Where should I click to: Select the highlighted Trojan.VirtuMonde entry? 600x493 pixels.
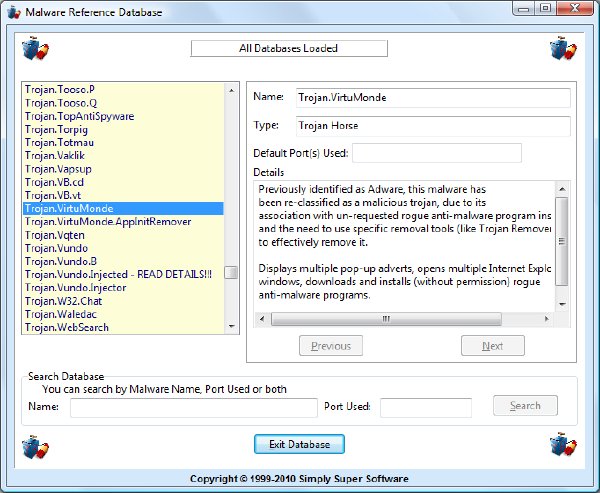point(123,208)
